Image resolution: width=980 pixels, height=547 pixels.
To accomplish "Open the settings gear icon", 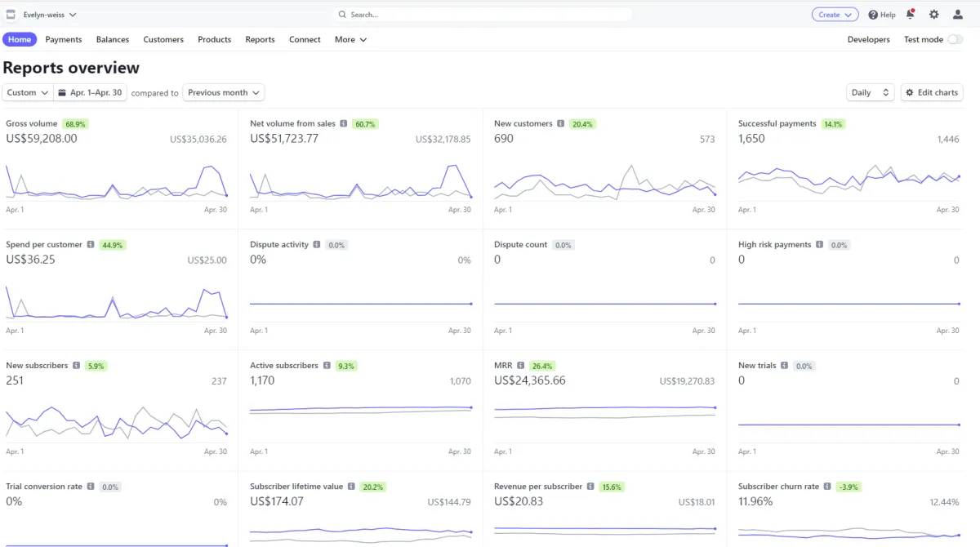I will (934, 15).
